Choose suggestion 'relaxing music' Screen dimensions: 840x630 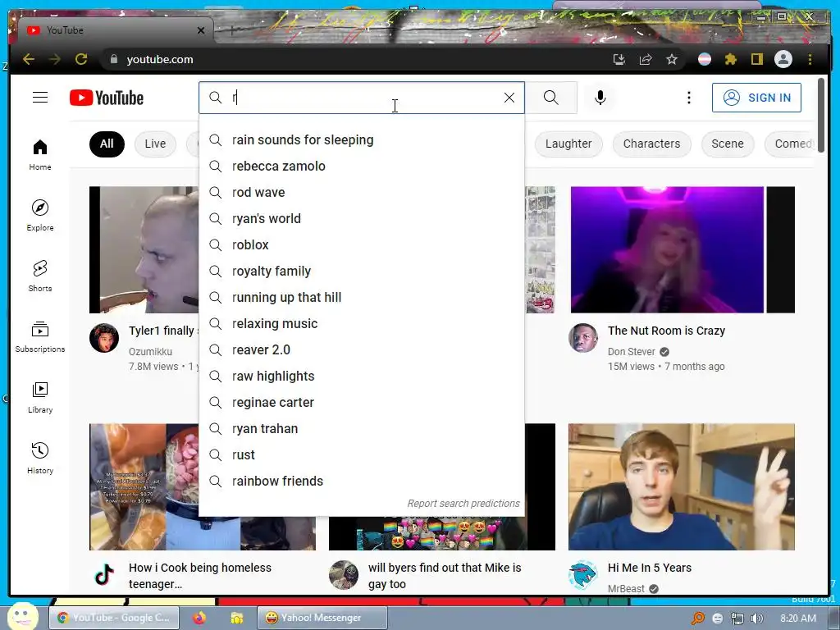coord(362,323)
